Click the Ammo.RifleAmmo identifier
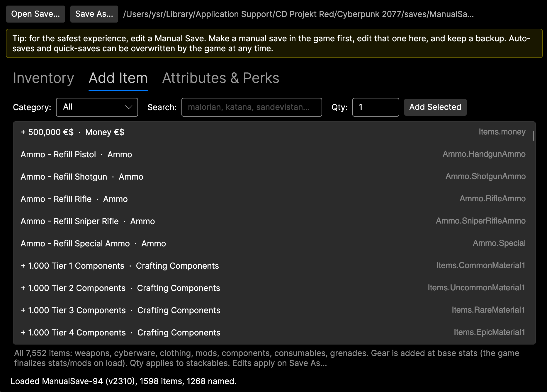This screenshot has width=547, height=392. pos(492,199)
